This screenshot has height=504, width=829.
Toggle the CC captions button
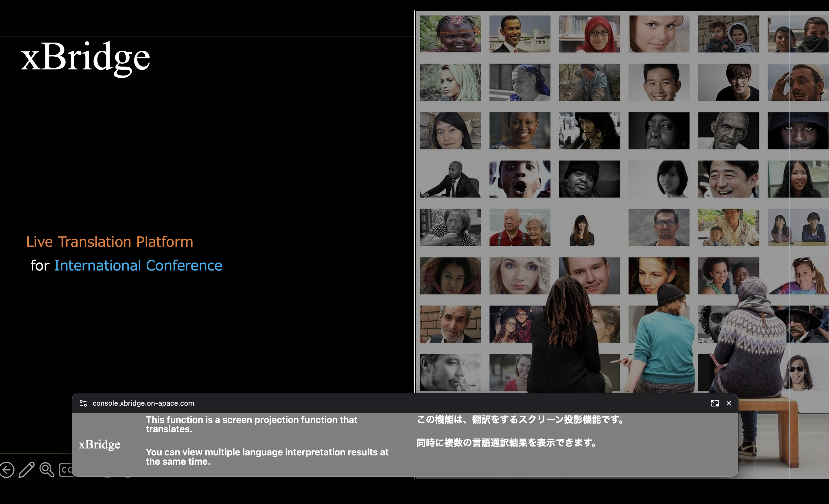pyautogui.click(x=66, y=470)
